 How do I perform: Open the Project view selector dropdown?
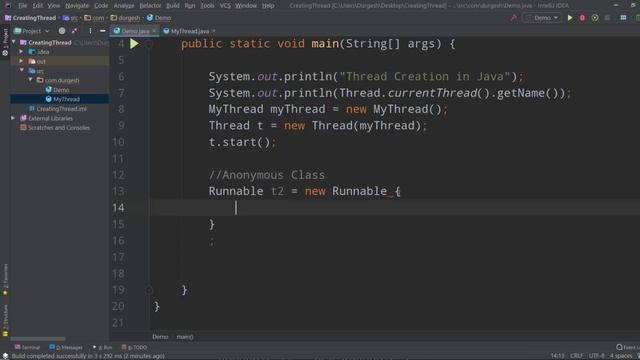click(32, 31)
